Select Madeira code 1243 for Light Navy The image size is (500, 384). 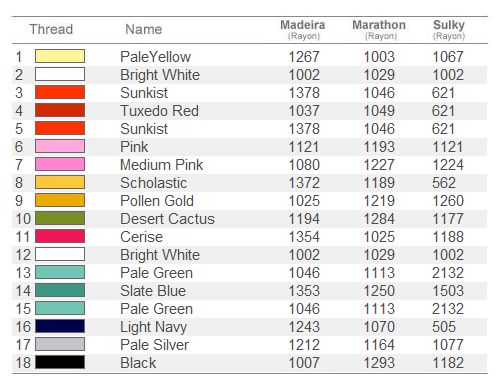coord(304,327)
